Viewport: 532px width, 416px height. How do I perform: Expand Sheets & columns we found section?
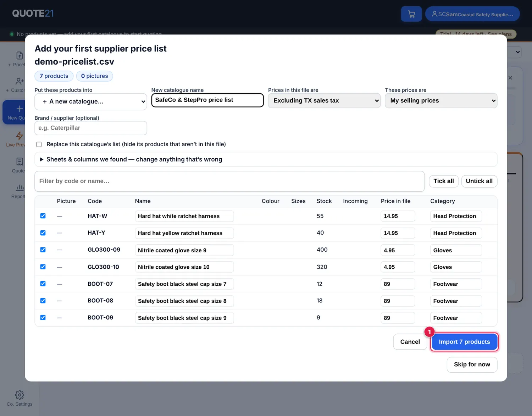266,159
